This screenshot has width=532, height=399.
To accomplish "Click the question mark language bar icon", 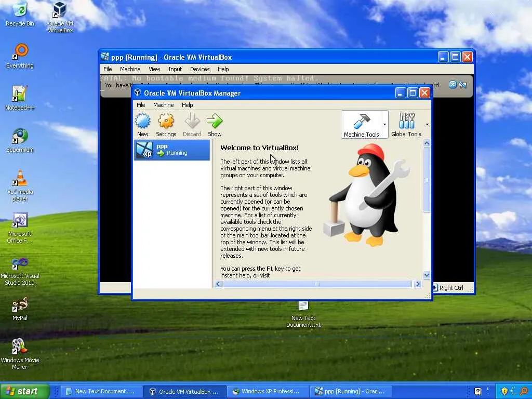I will click(478, 392).
